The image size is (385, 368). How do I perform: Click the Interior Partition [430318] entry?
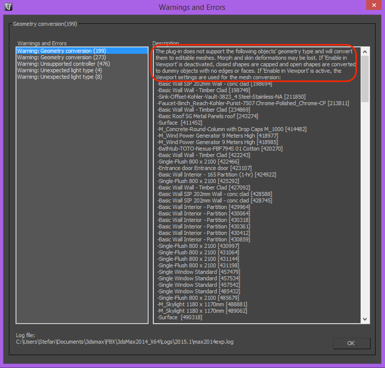click(204, 220)
